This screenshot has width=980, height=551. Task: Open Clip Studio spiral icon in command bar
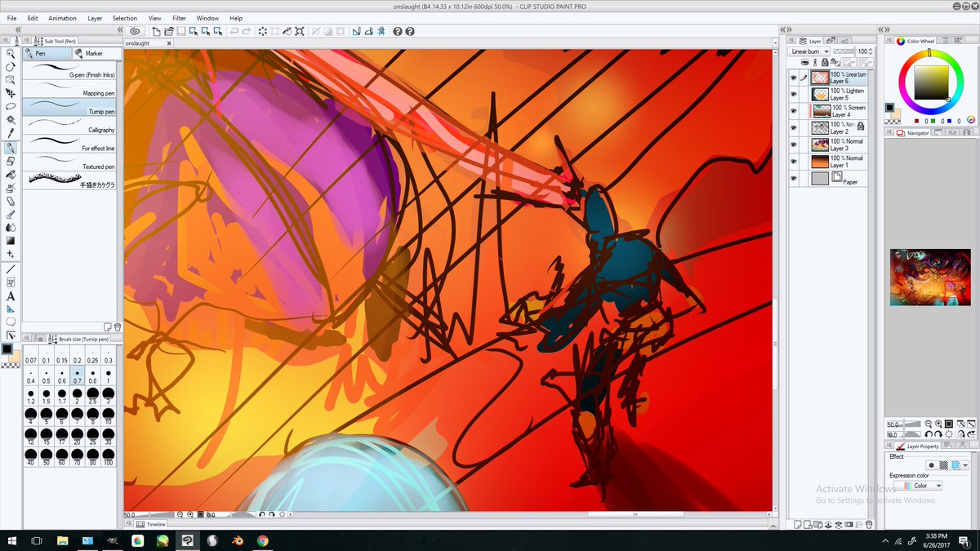tap(135, 31)
